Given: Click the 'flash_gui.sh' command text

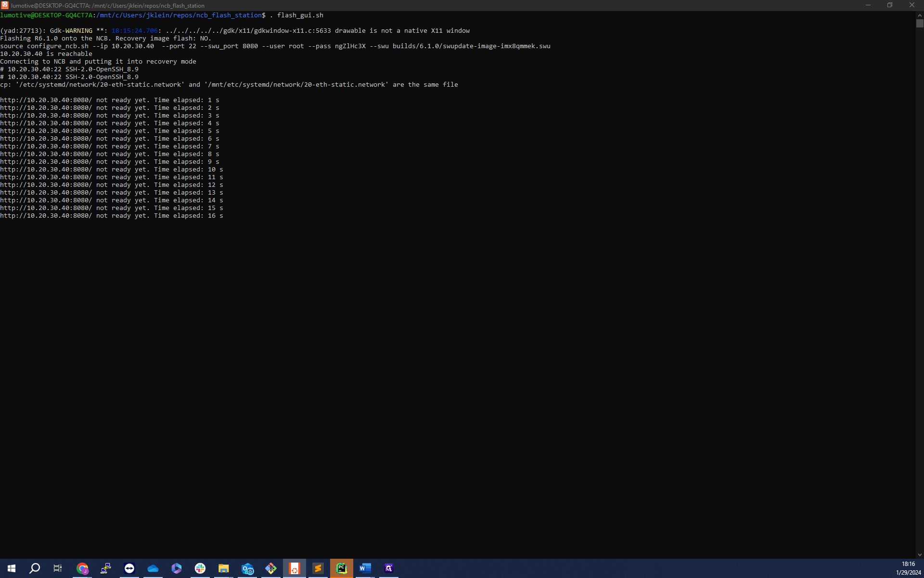Looking at the screenshot, I should [300, 15].
